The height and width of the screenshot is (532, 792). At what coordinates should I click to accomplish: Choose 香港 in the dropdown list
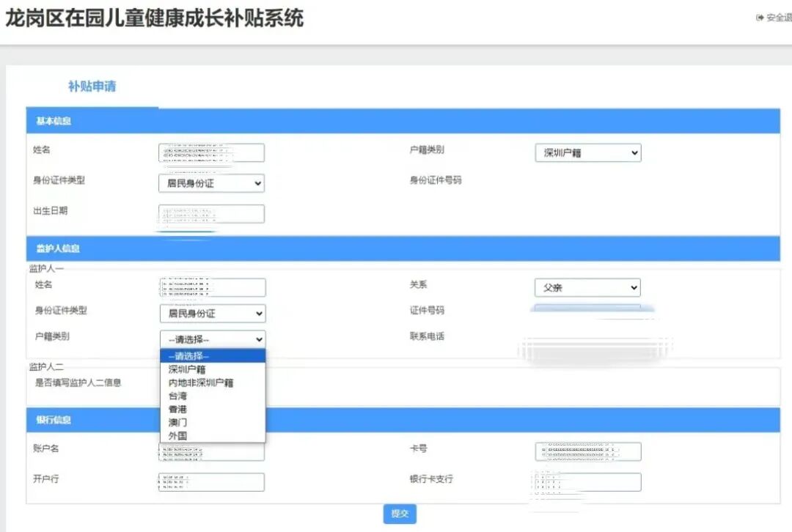(177, 409)
